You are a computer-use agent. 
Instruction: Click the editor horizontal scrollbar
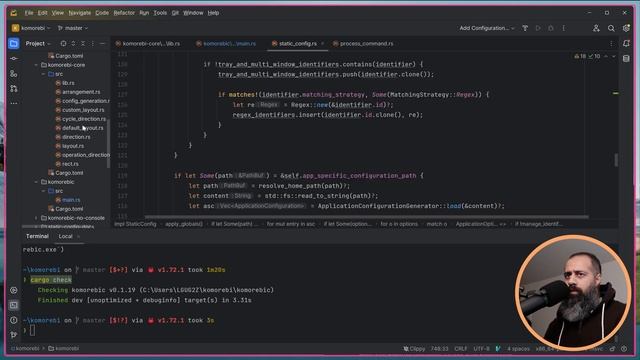pyautogui.click(x=366, y=217)
